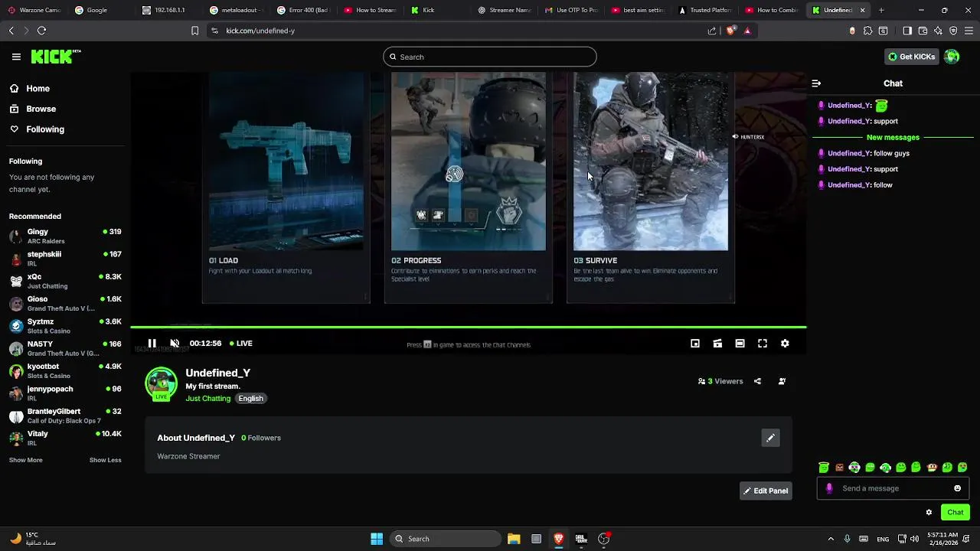980x551 pixels.
Task: Click the purple microphone chat identity icon
Action: pyautogui.click(x=829, y=488)
